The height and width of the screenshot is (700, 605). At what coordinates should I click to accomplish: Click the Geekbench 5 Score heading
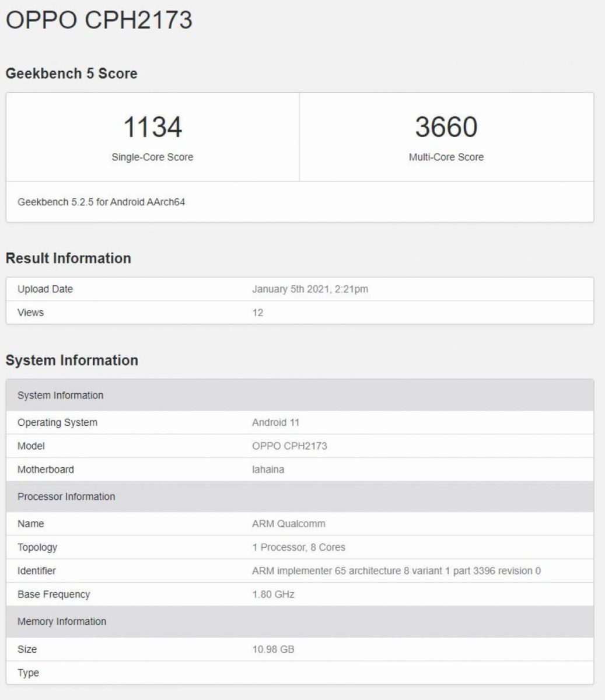pyautogui.click(x=71, y=73)
